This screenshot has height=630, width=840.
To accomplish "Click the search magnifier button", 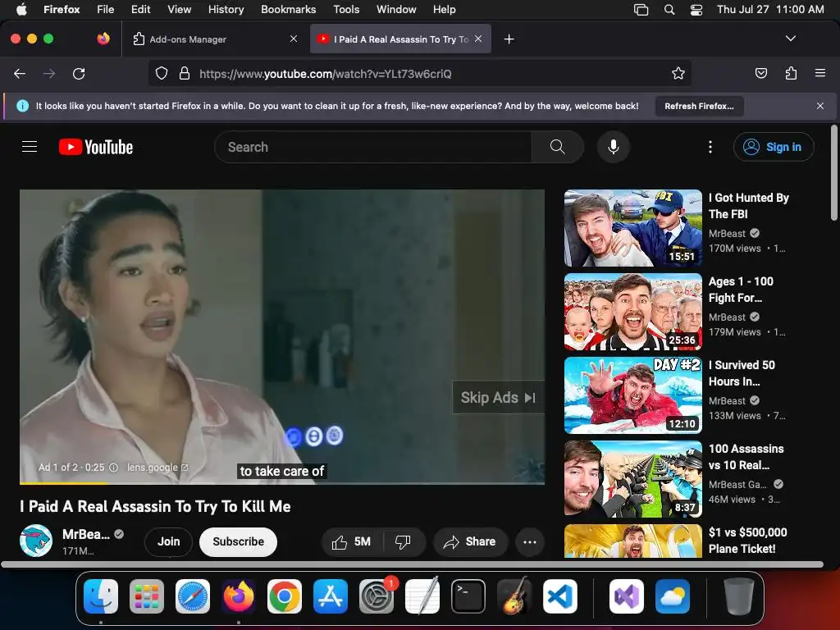I will click(x=557, y=147).
